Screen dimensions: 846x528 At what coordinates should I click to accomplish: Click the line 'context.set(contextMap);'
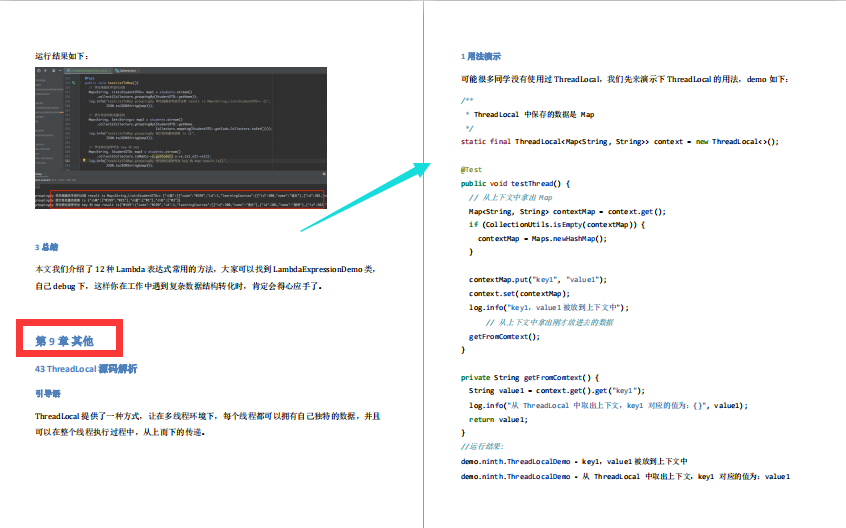(x=519, y=293)
